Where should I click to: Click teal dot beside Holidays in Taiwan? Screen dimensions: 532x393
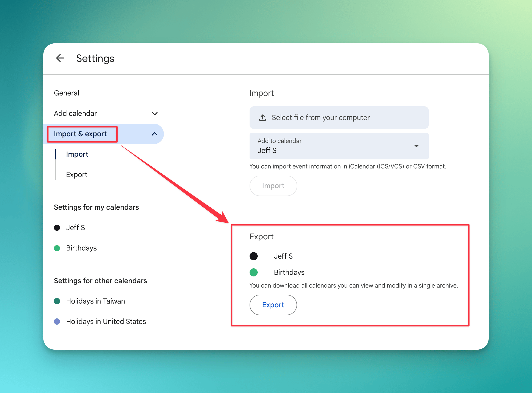coord(57,301)
